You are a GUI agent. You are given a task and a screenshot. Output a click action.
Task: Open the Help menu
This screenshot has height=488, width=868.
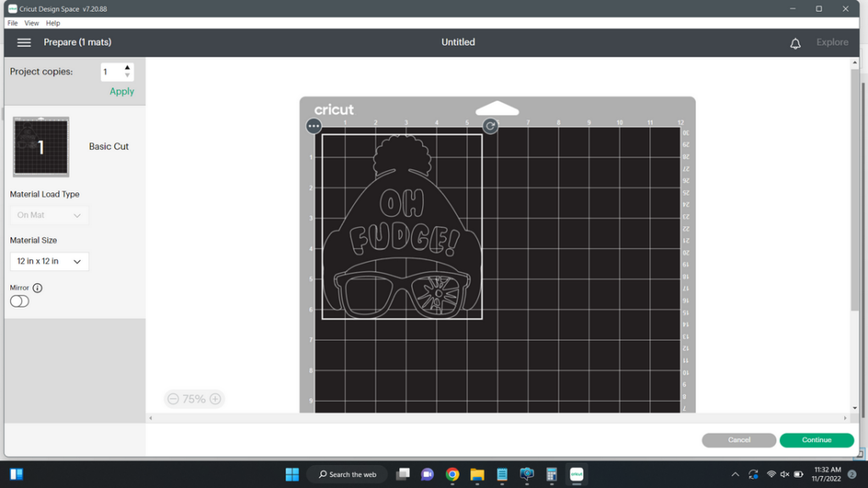[53, 23]
